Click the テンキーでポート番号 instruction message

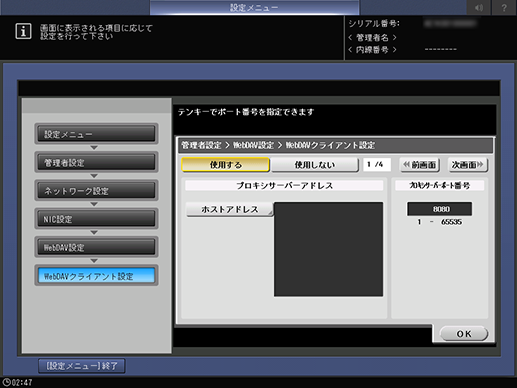pyautogui.click(x=246, y=112)
